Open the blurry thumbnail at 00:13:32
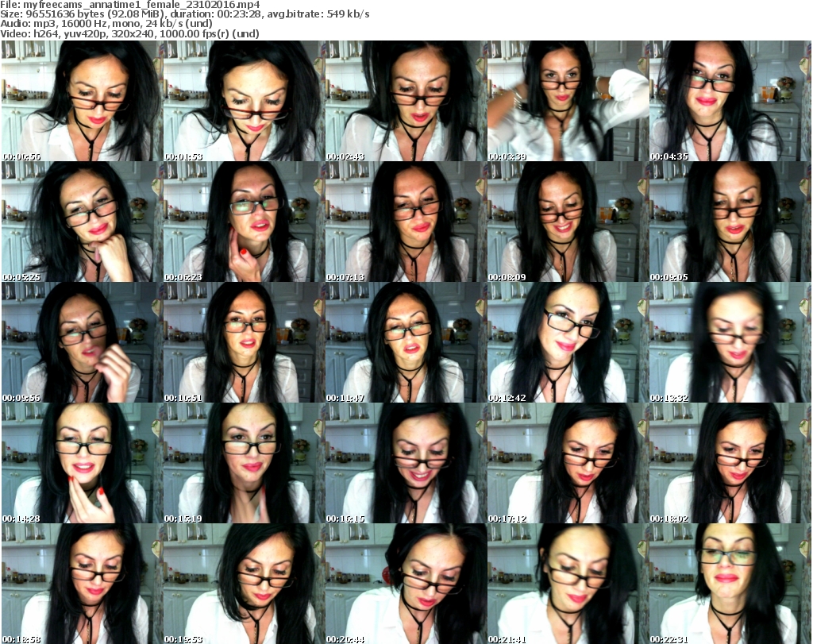This screenshot has width=813, height=644. [x=730, y=342]
